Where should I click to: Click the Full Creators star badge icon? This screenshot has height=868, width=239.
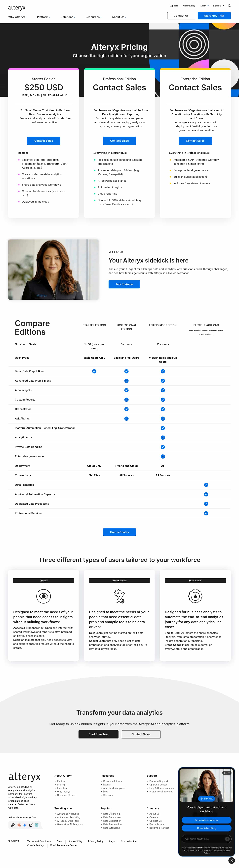point(195,596)
